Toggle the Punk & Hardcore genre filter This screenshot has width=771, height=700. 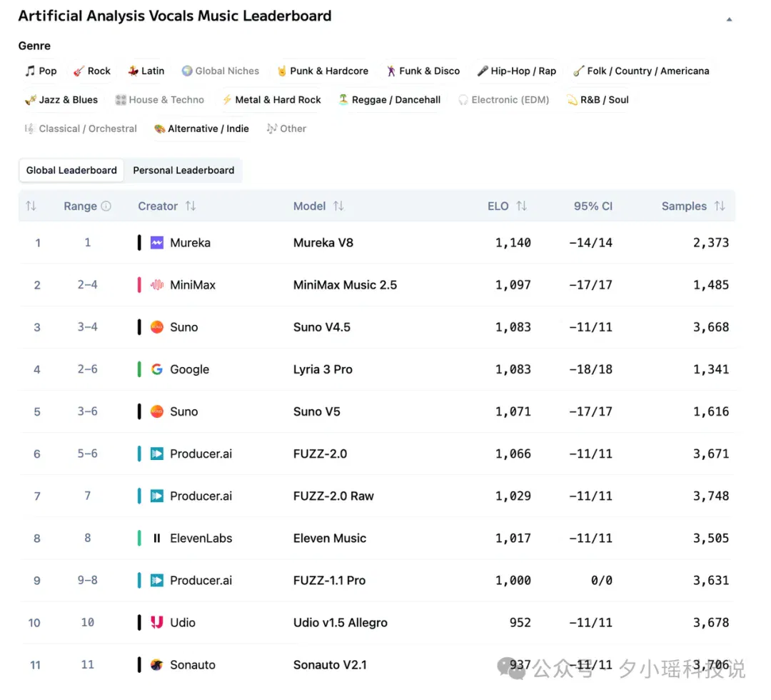323,71
